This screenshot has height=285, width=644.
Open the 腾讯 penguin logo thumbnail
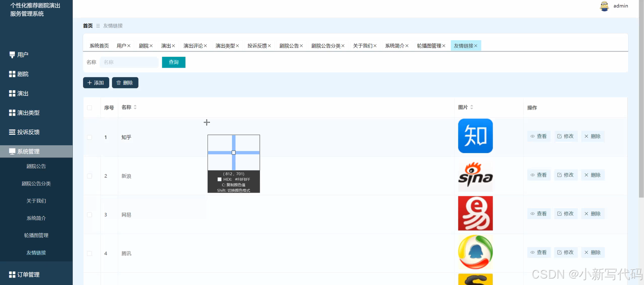point(475,252)
